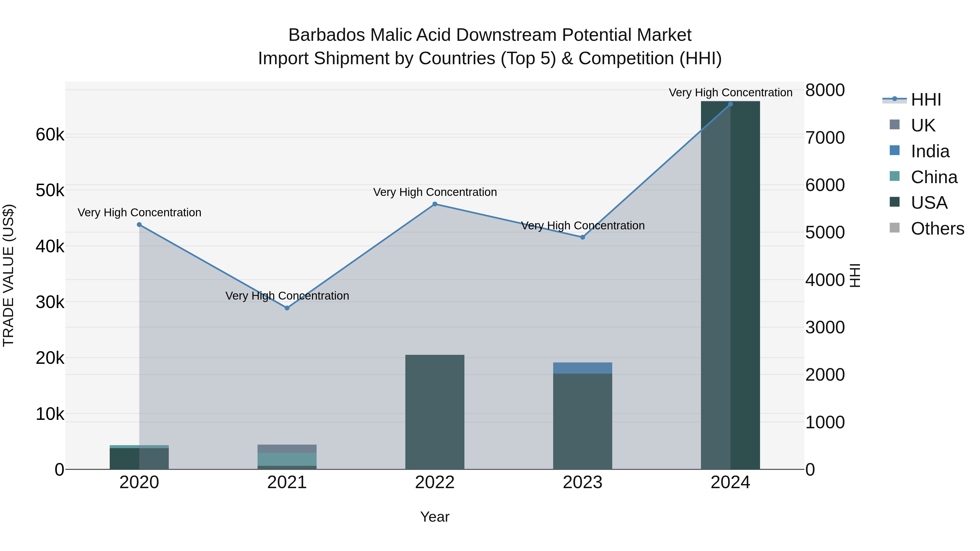Click the HHI line marker icon in legend
The image size is (980, 551).
click(895, 99)
